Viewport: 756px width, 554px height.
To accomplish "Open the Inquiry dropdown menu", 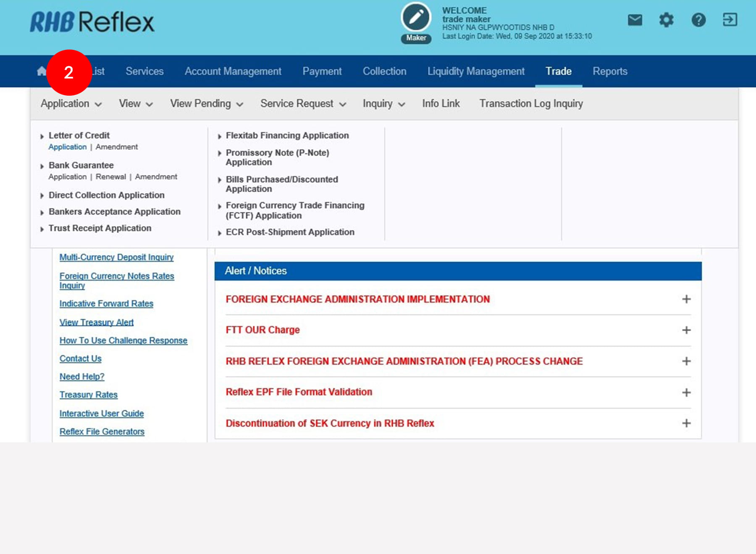I will click(x=383, y=104).
